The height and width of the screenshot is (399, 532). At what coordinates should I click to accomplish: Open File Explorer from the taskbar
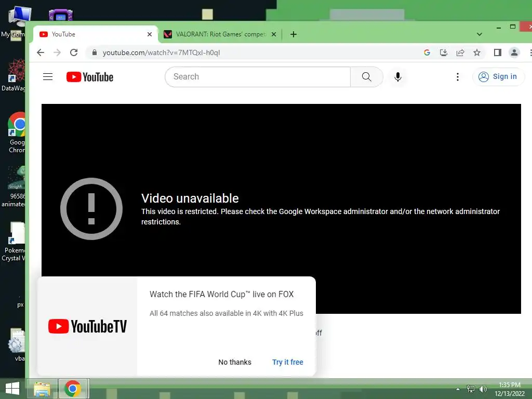click(x=42, y=389)
